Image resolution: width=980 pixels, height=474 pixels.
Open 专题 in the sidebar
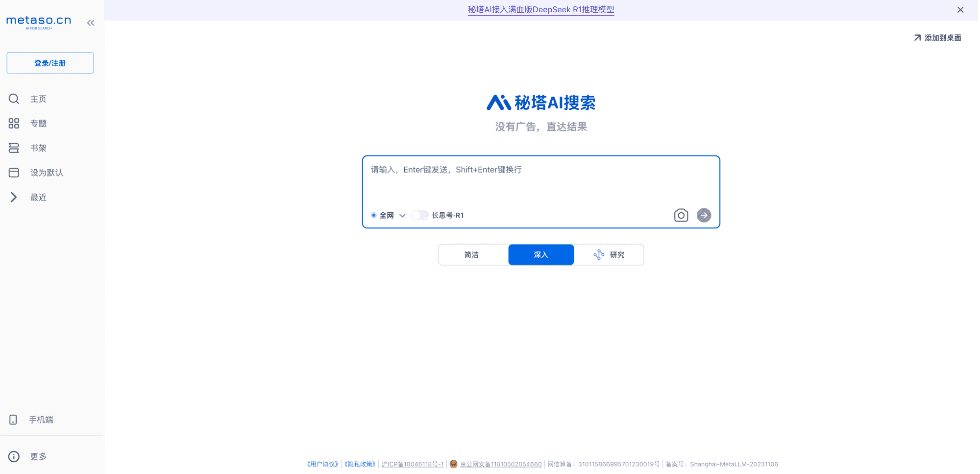coord(38,124)
